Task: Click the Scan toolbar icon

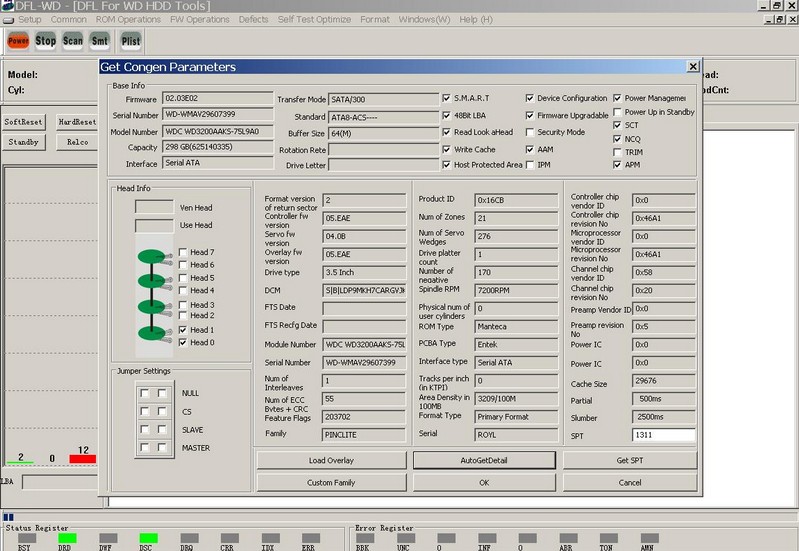Action: pyautogui.click(x=72, y=41)
